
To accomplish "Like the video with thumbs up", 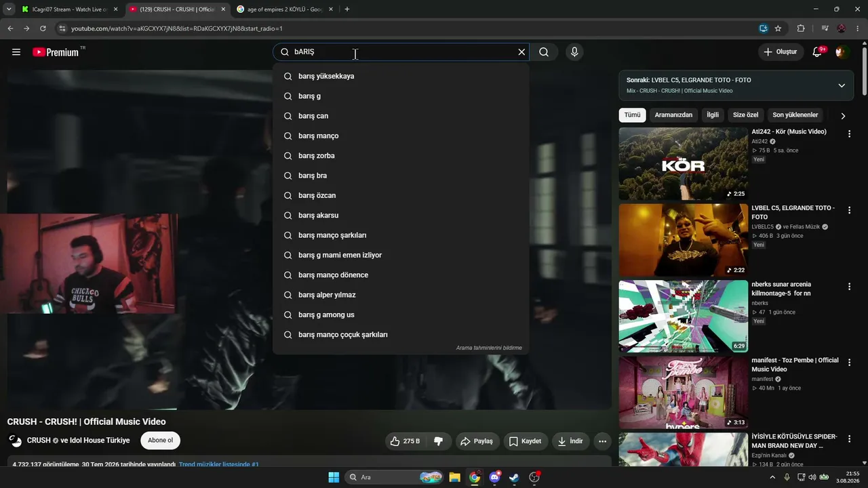I will click(405, 441).
